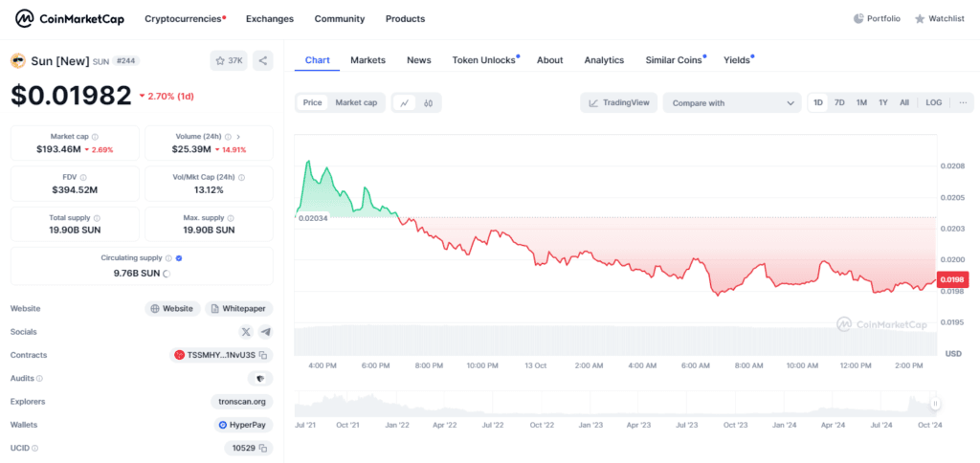Copy the UCID 10529 value

263,448
